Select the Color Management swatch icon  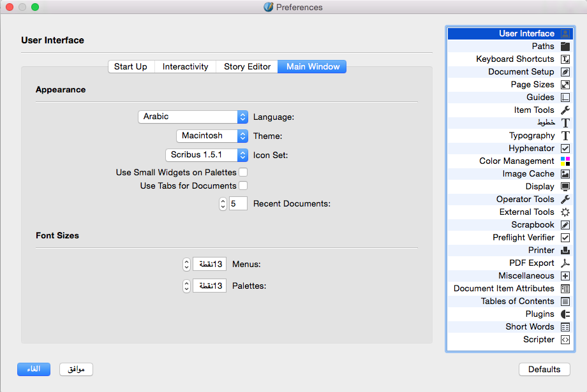click(x=565, y=161)
